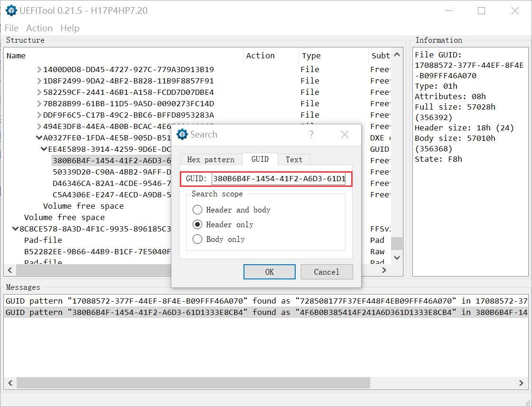Close the Search dialog with X
532x407 pixels.
coord(345,135)
